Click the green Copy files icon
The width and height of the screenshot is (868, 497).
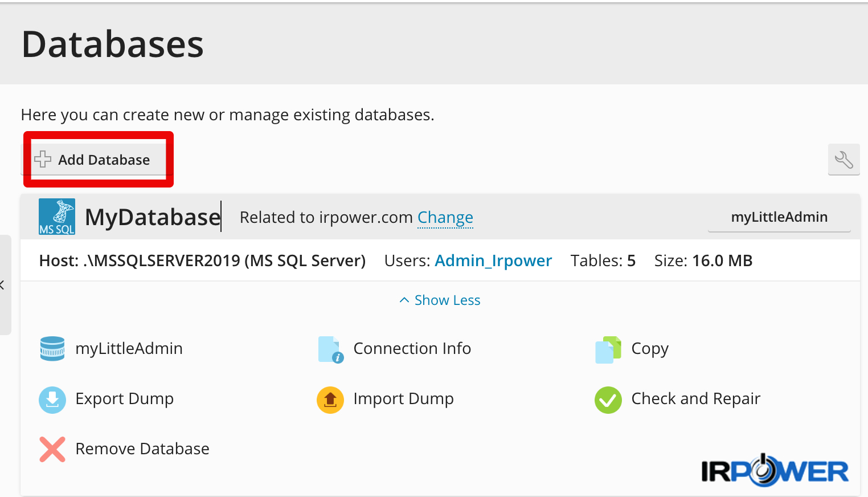click(608, 349)
